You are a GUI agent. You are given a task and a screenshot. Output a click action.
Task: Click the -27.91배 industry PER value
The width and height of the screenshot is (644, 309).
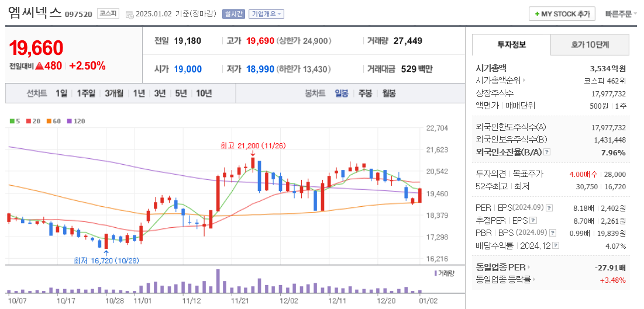coord(610,268)
